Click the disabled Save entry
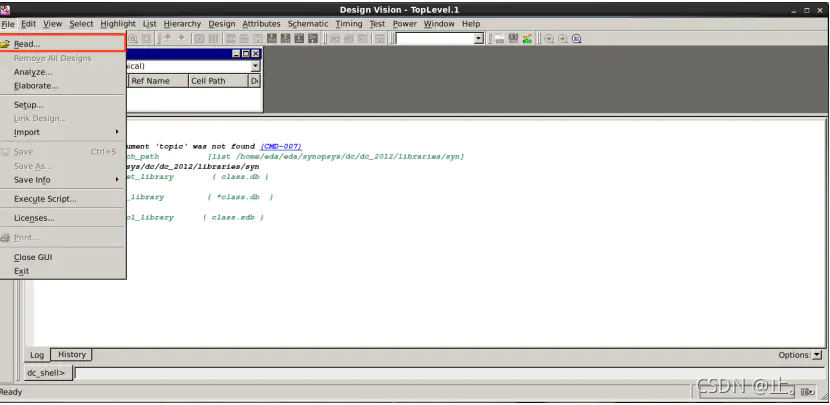Screen dimensions: 830x405 point(62,152)
